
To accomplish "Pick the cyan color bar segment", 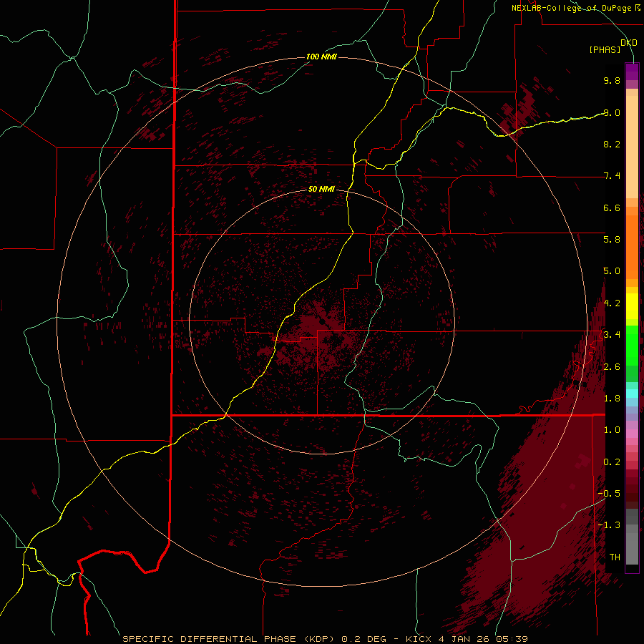I will pos(632,394).
